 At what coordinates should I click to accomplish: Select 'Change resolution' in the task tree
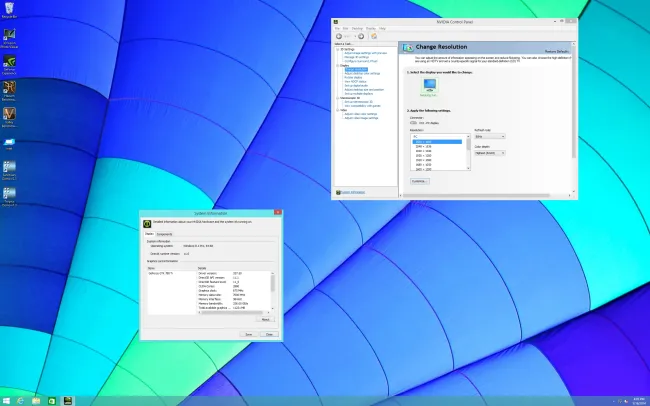point(356,69)
